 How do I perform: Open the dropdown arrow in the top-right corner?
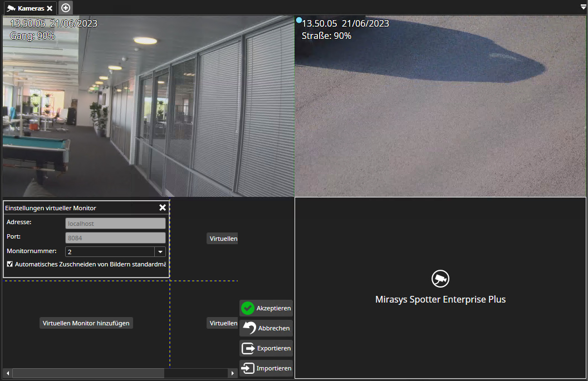[x=584, y=8]
